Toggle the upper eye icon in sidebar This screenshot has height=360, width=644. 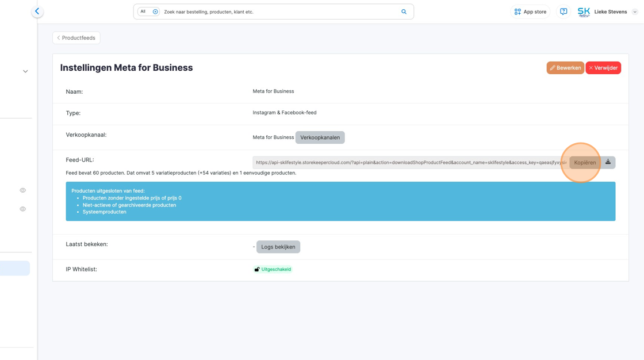[x=23, y=190]
